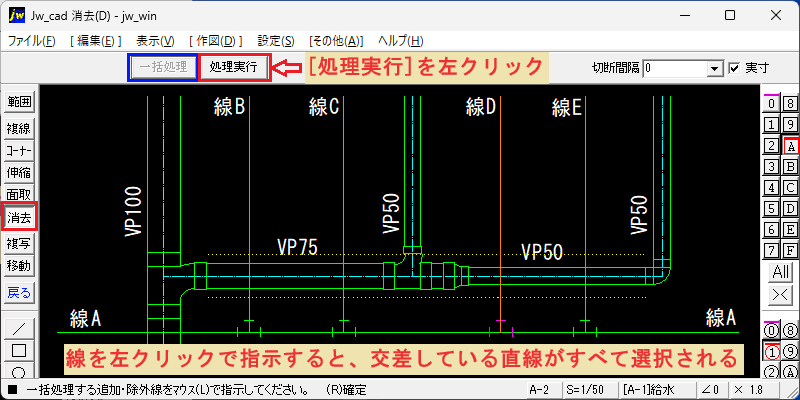Activate the 伸縮 stretch tool

click(19, 173)
